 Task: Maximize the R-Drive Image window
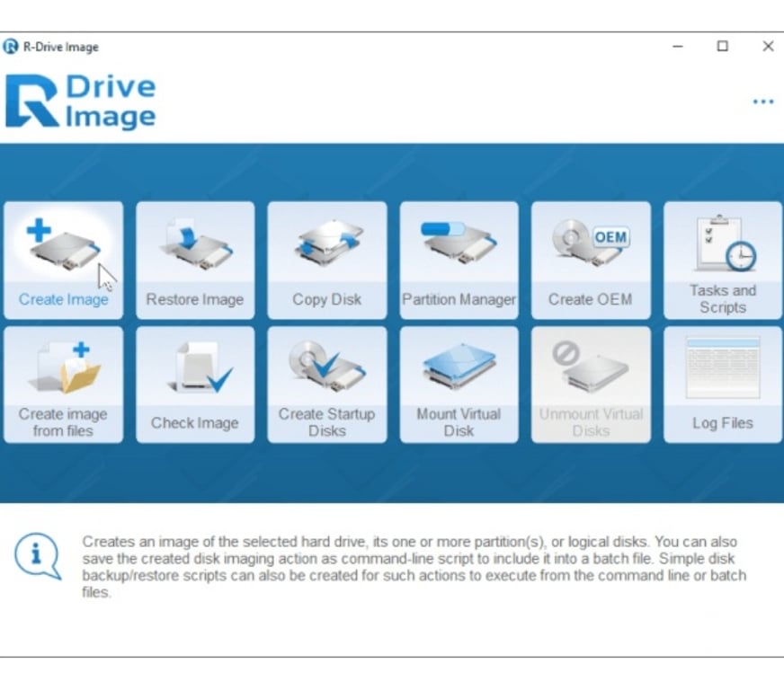[722, 47]
